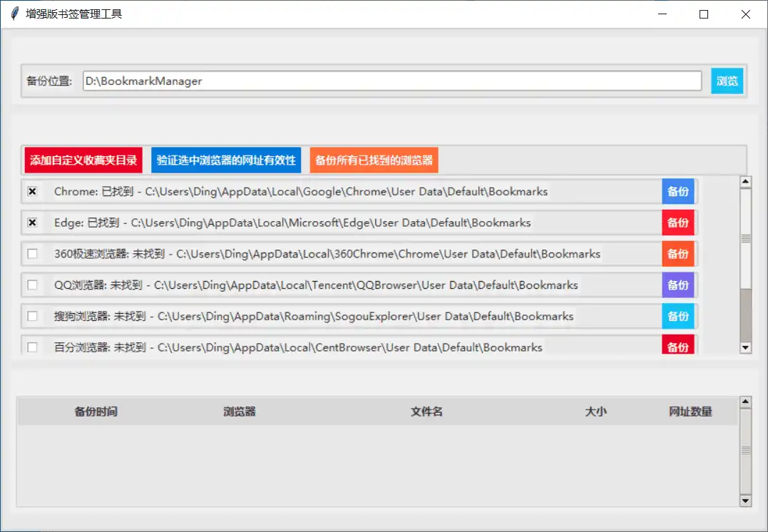The height and width of the screenshot is (532, 768).
Task: Click the 360Chrome Bookmarks path text
Action: tap(389, 254)
